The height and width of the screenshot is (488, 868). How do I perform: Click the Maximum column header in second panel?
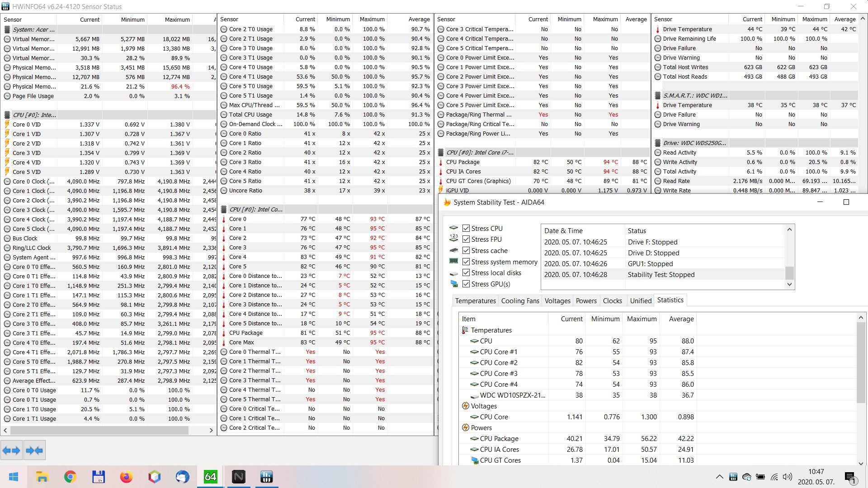point(372,19)
